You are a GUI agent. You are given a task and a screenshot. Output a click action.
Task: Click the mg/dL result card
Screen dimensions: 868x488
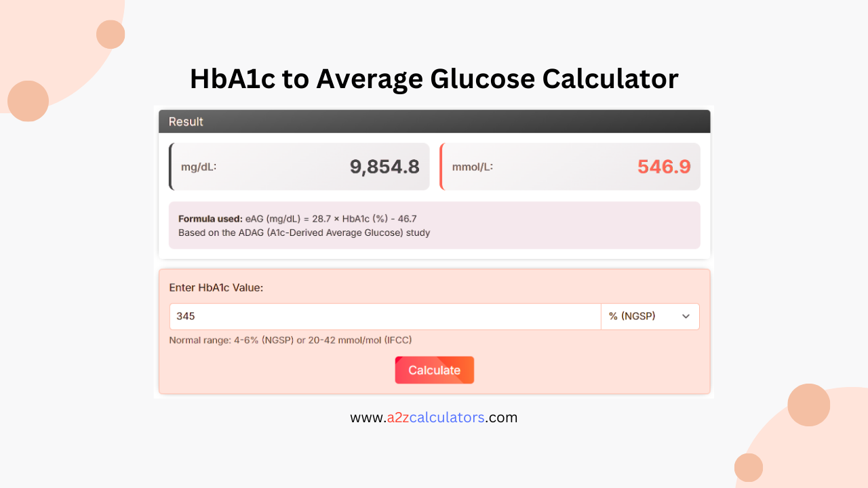[x=299, y=166]
